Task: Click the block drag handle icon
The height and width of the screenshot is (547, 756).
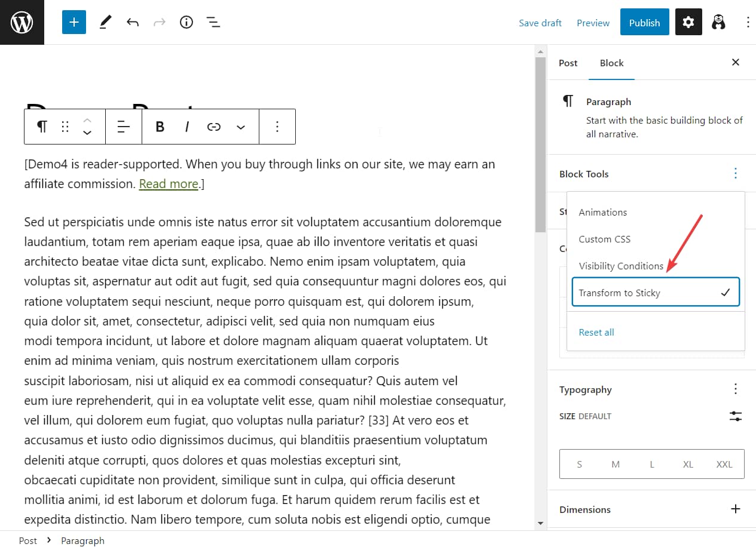Action: [65, 127]
